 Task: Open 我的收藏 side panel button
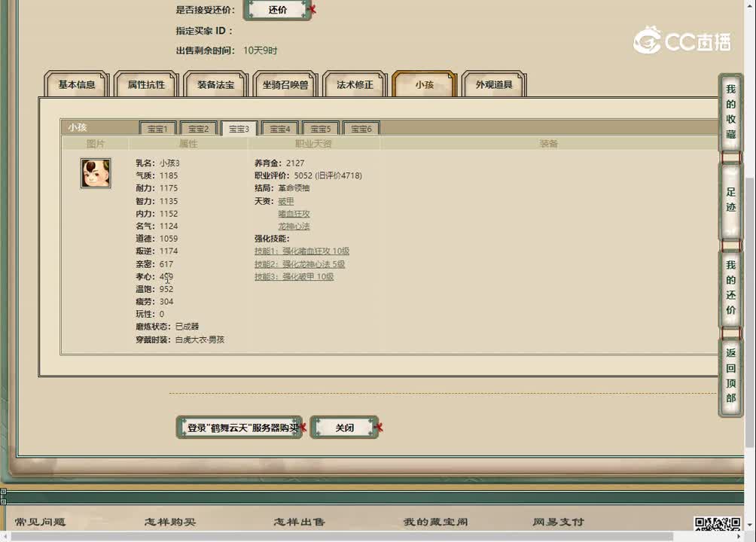[731, 112]
